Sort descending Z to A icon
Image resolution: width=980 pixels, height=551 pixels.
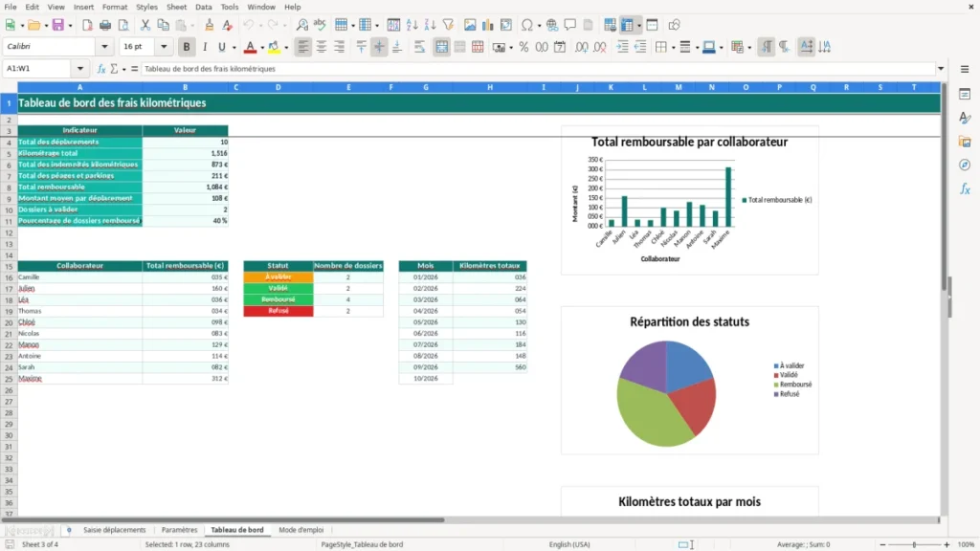430,25
